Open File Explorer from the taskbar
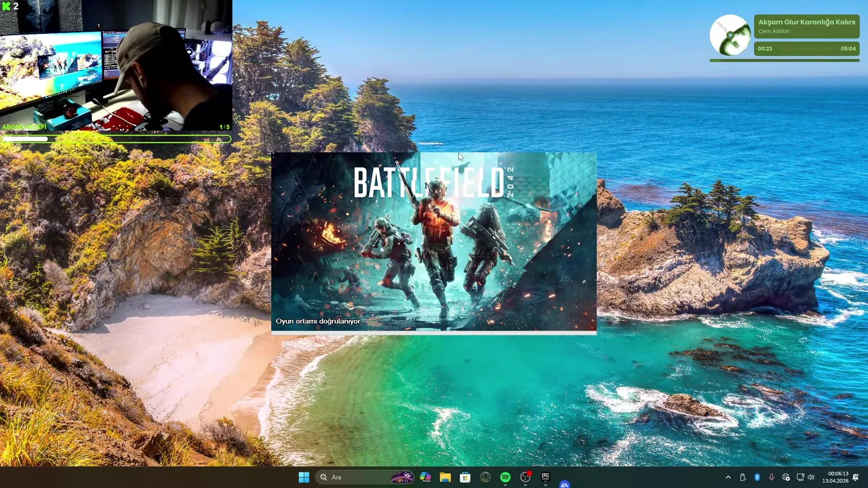 (445, 477)
